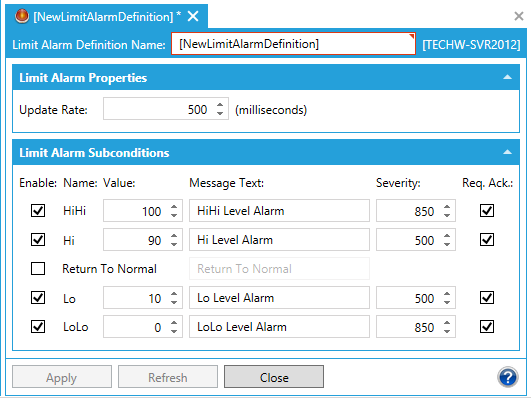The width and height of the screenshot is (531, 399).
Task: Increase HiHi severity with up arrow
Action: (447, 207)
